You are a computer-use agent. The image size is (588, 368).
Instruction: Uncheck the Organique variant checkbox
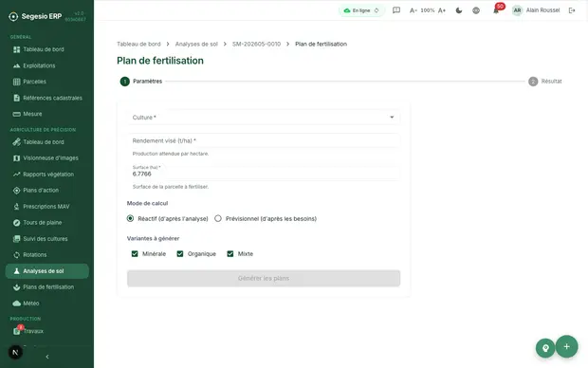click(180, 254)
